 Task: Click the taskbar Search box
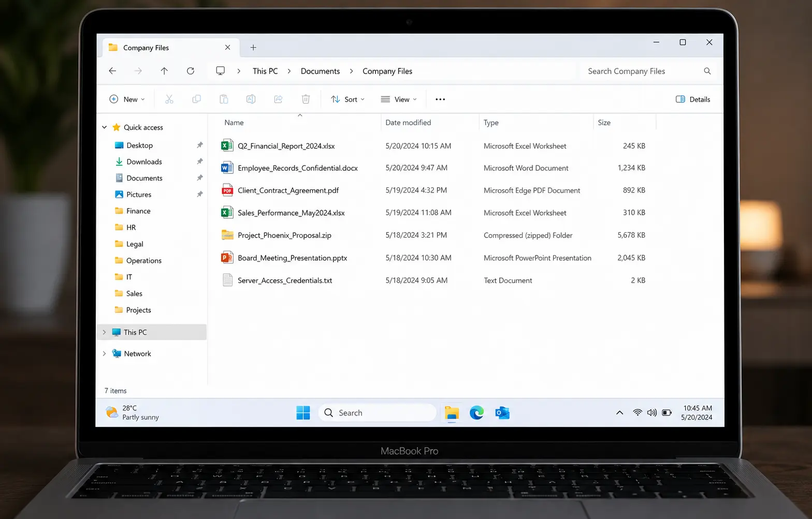(x=378, y=412)
